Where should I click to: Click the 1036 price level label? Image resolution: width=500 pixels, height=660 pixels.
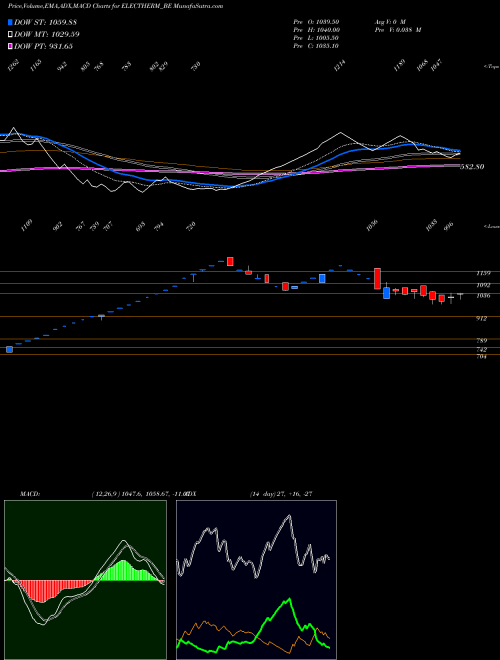pyautogui.click(x=483, y=295)
